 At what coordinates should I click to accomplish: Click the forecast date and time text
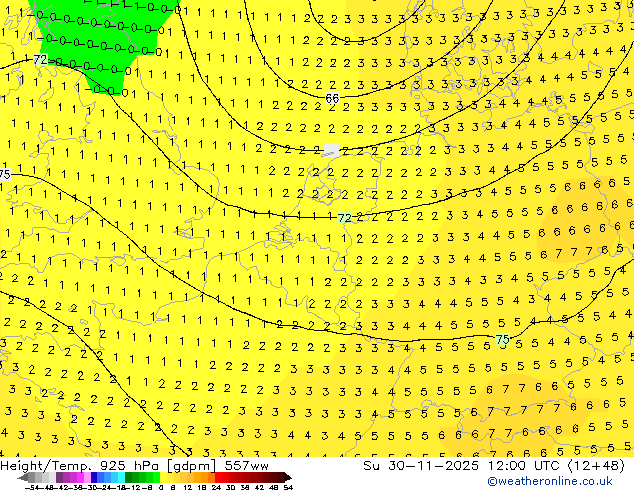tap(494, 466)
